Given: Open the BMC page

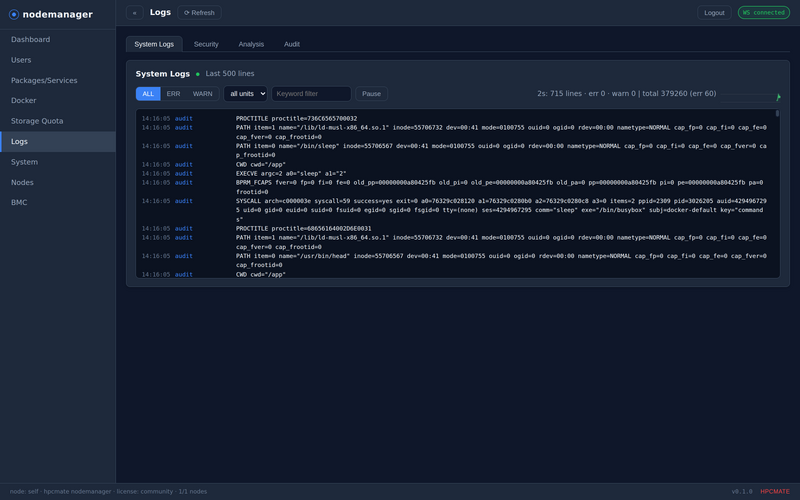Looking at the screenshot, I should [x=58, y=203].
